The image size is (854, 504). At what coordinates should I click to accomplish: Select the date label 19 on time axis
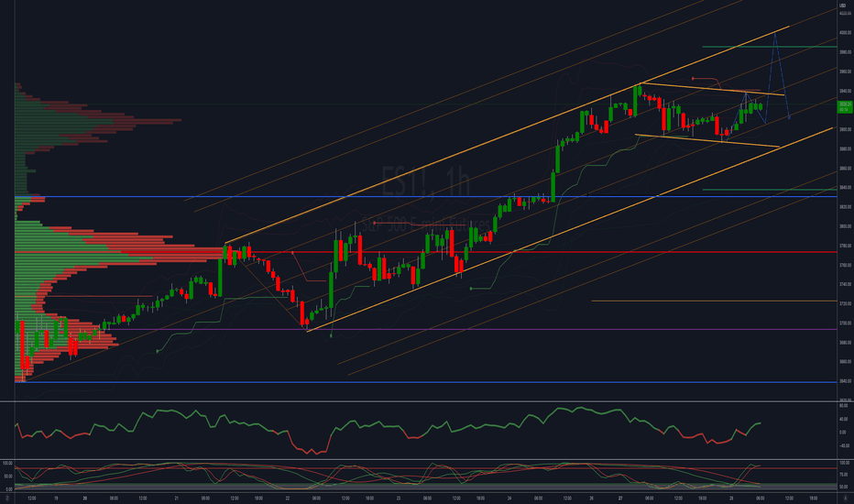56,498
